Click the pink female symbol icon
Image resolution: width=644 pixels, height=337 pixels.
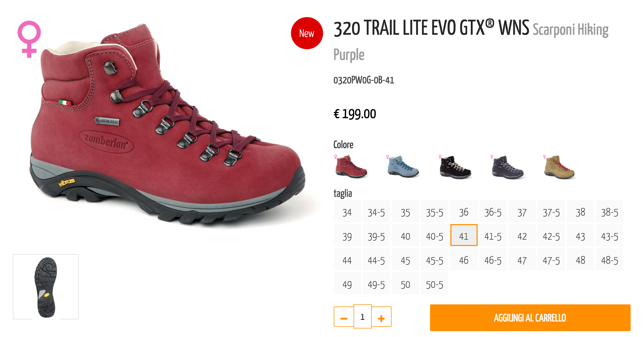click(x=29, y=39)
